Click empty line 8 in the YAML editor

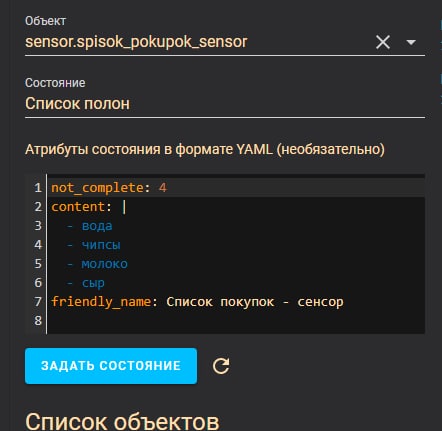236,321
